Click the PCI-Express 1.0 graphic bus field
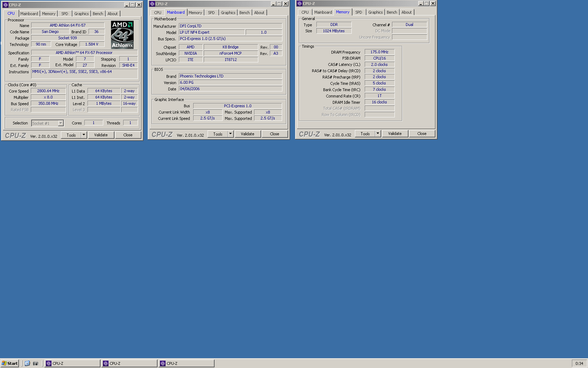Screen dimensions: 588x368 pos(238,106)
